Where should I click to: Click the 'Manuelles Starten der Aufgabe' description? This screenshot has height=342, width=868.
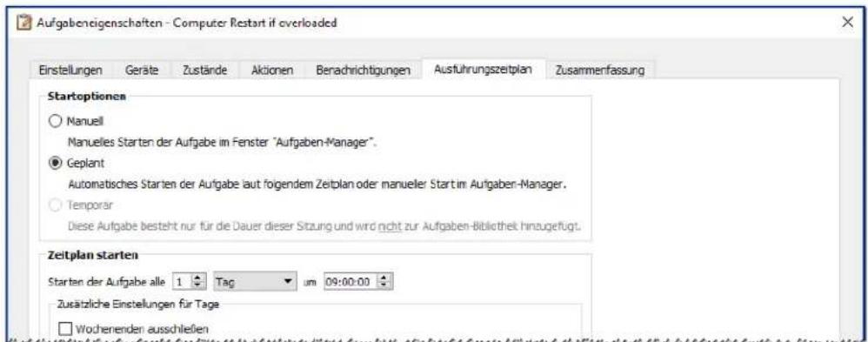coord(223,143)
